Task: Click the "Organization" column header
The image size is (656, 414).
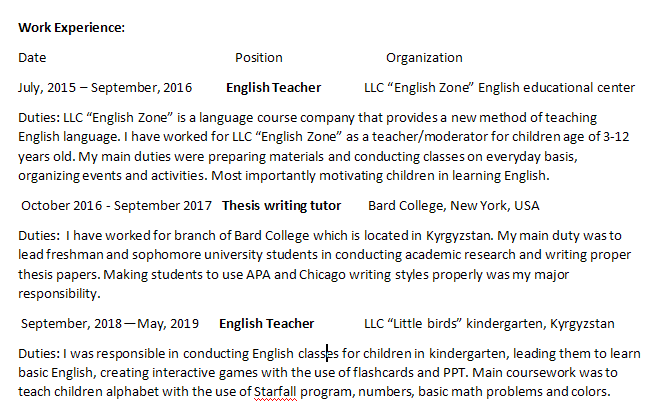Action: tap(424, 58)
